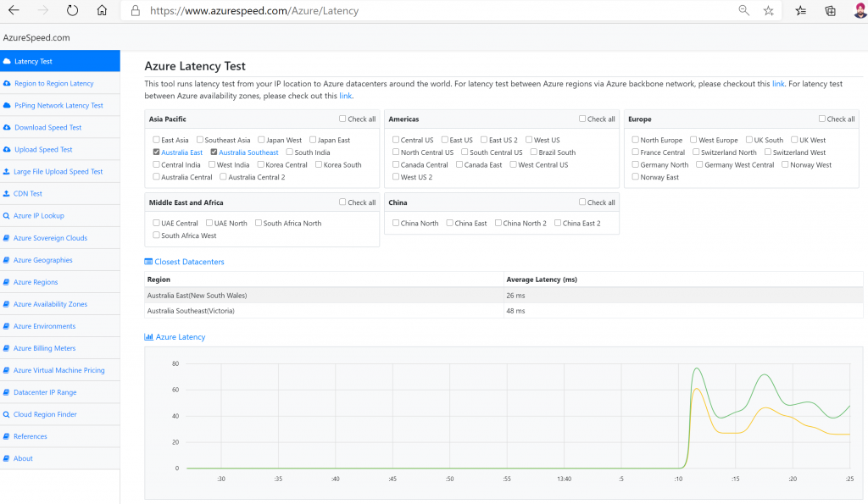Viewport: 868px width, 504px height.
Task: Click the browser address bar URL
Action: 254,11
